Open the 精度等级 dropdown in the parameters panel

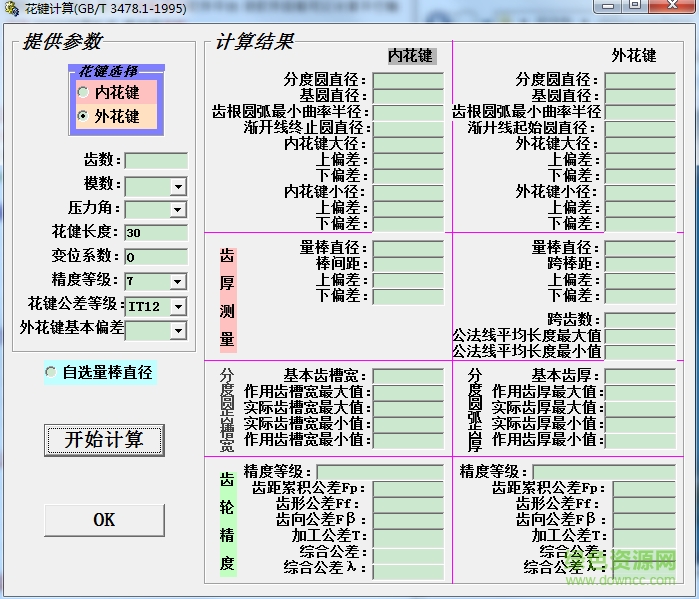click(x=178, y=282)
